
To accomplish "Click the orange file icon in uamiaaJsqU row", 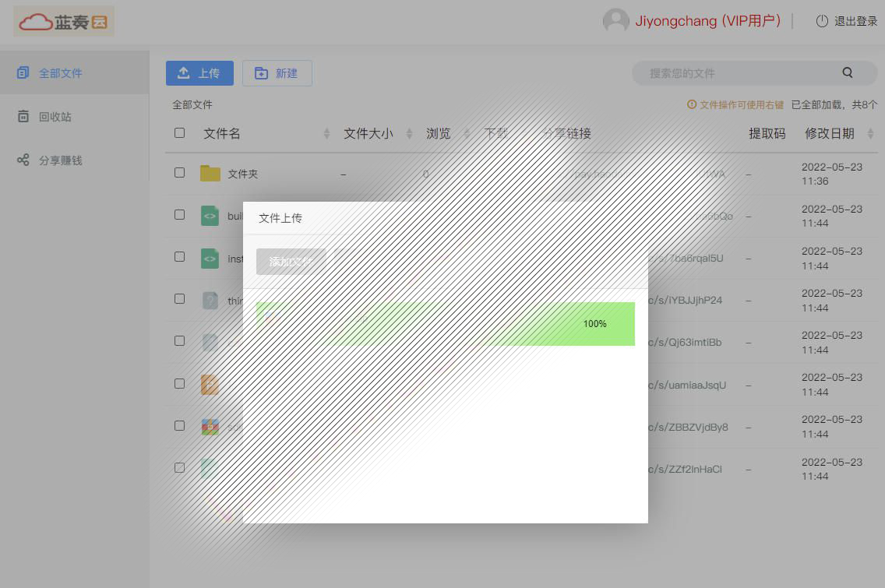I will [210, 384].
